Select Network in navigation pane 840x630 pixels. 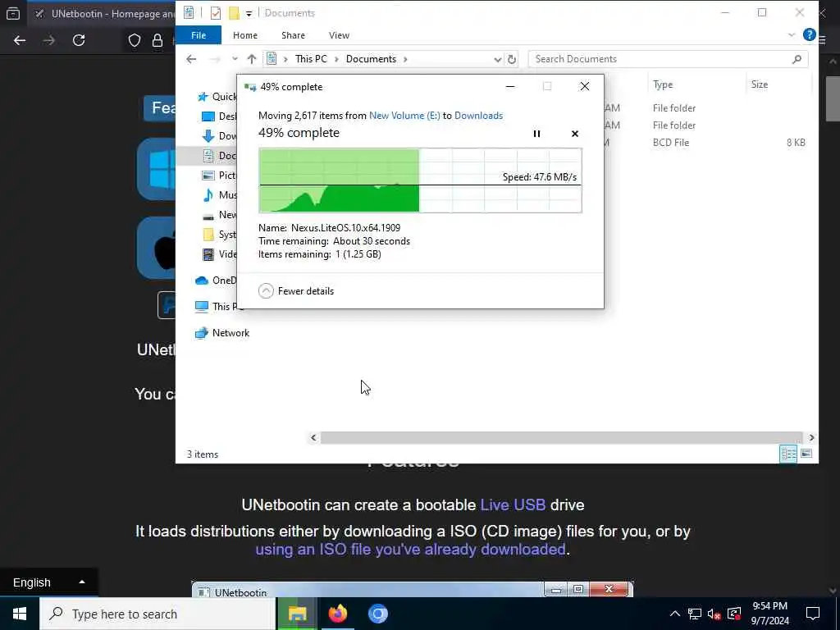coord(222,333)
